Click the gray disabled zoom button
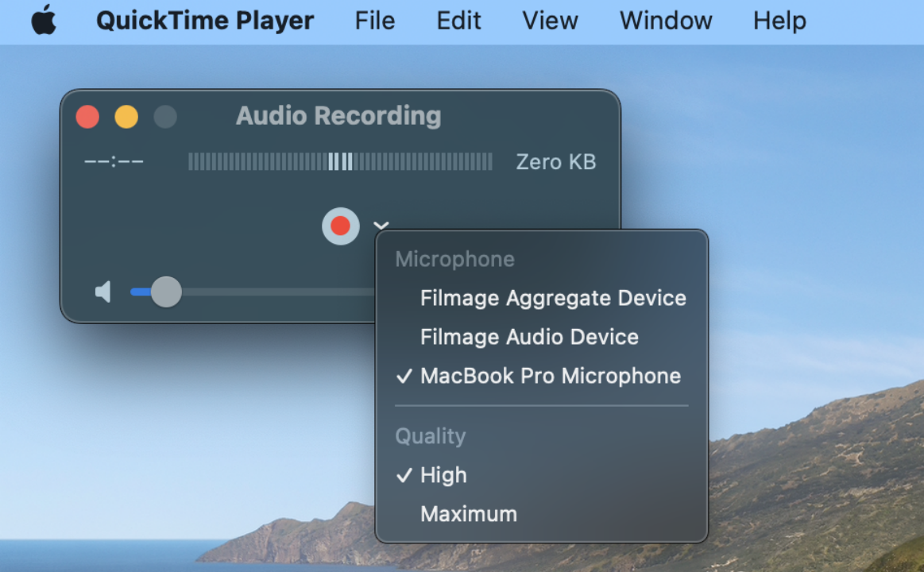924x572 pixels. pyautogui.click(x=165, y=117)
